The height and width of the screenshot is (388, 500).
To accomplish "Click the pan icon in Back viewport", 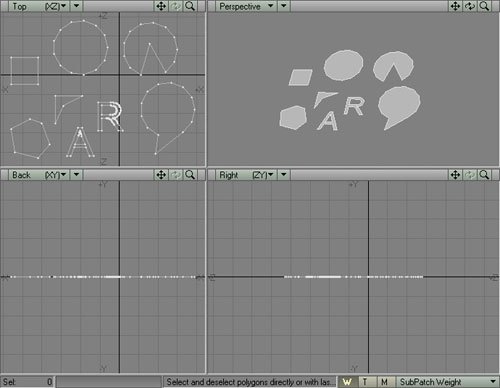I will tap(161, 175).
